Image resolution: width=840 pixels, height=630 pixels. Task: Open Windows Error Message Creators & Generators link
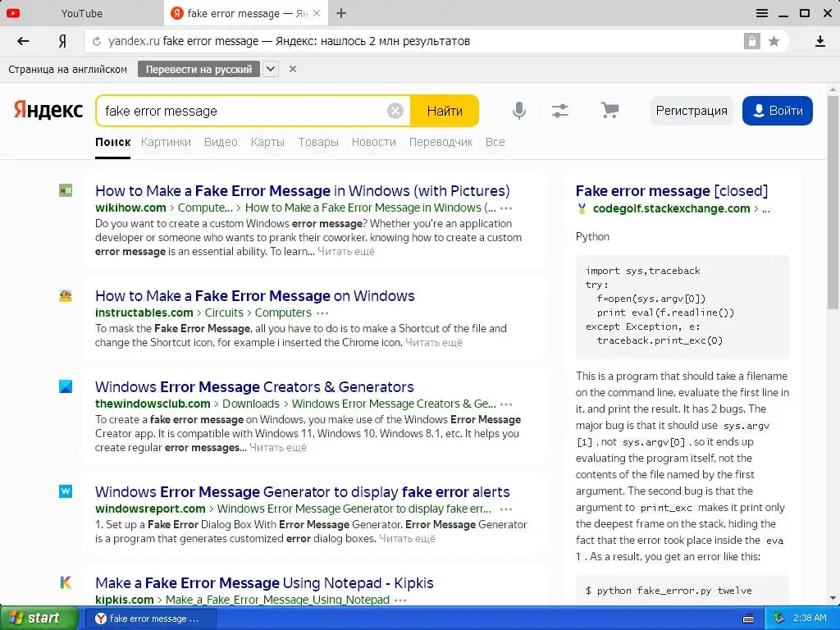click(x=254, y=387)
